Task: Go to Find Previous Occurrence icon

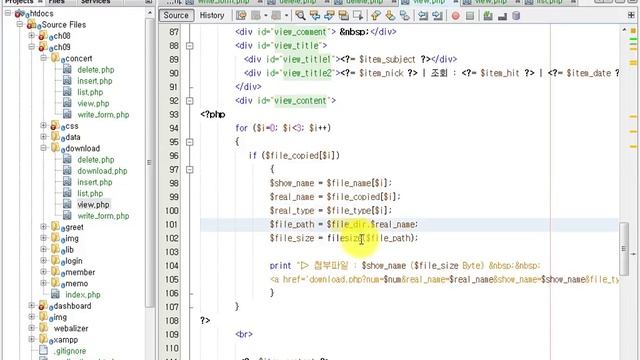Action: point(315,16)
